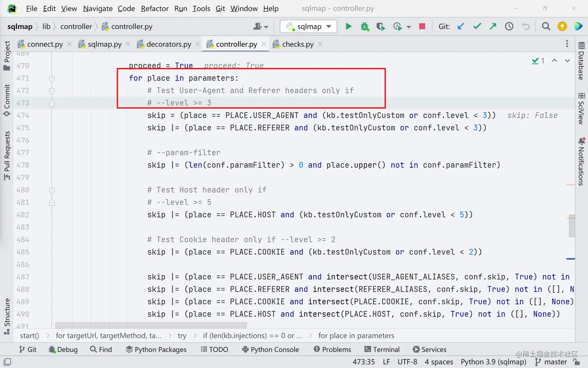Open the Commit tool window

click(x=7, y=100)
